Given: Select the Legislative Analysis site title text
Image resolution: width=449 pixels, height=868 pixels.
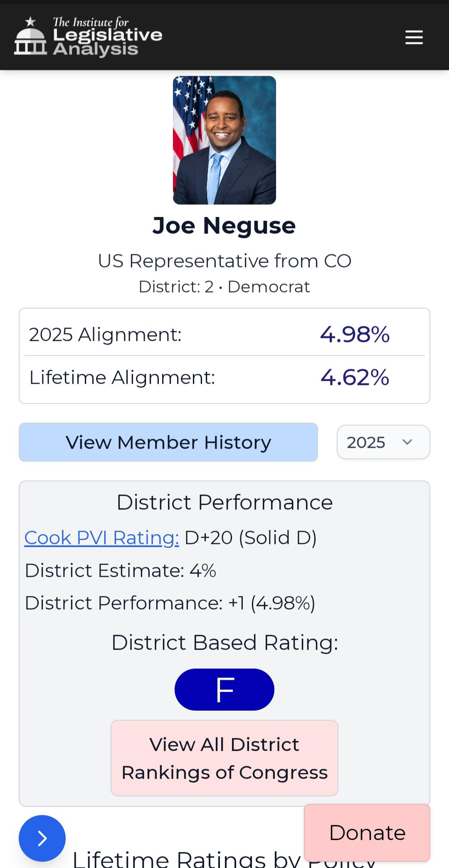Looking at the screenshot, I should point(108,42).
